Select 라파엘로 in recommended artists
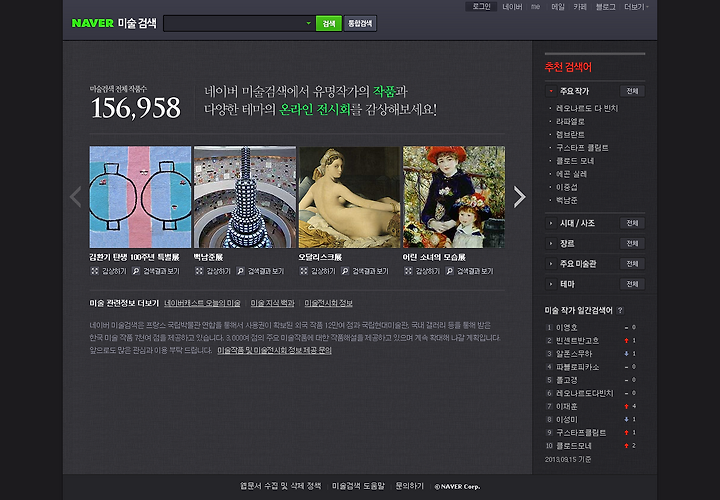Viewport: 720px width, 500px height. (x=570, y=122)
